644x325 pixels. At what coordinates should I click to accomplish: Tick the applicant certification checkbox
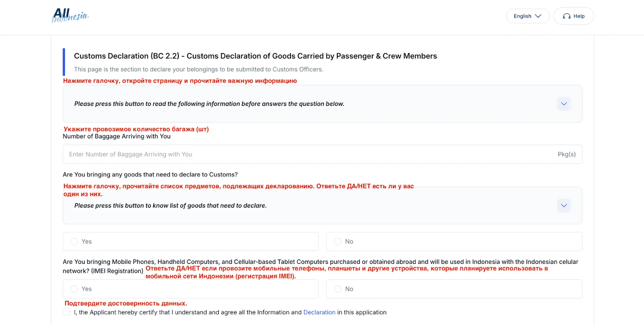67,312
